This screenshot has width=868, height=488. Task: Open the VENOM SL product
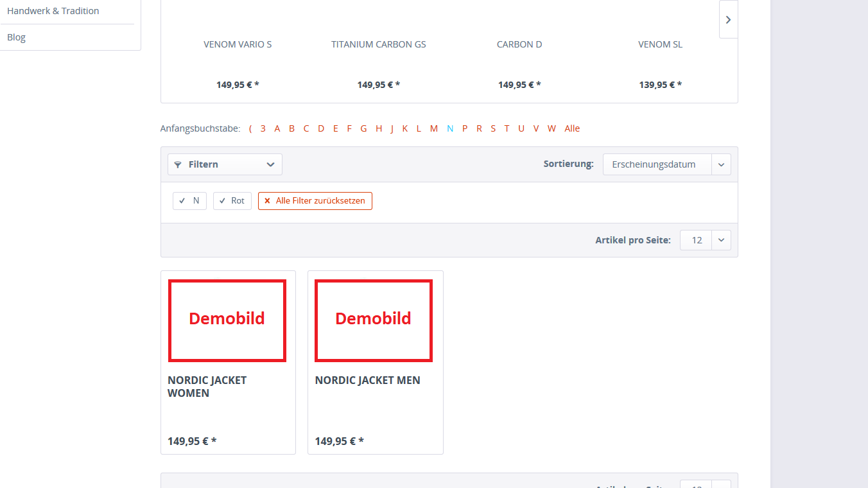pos(660,44)
